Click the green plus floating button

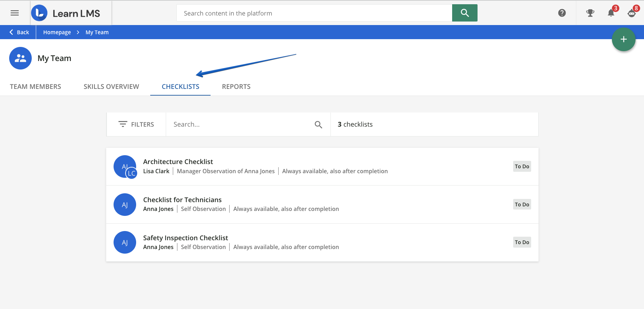(624, 39)
